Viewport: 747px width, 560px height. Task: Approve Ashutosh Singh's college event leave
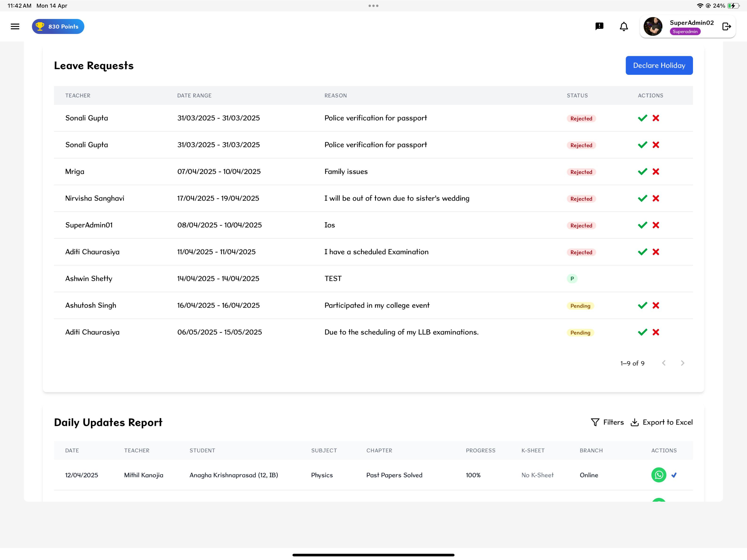point(642,305)
